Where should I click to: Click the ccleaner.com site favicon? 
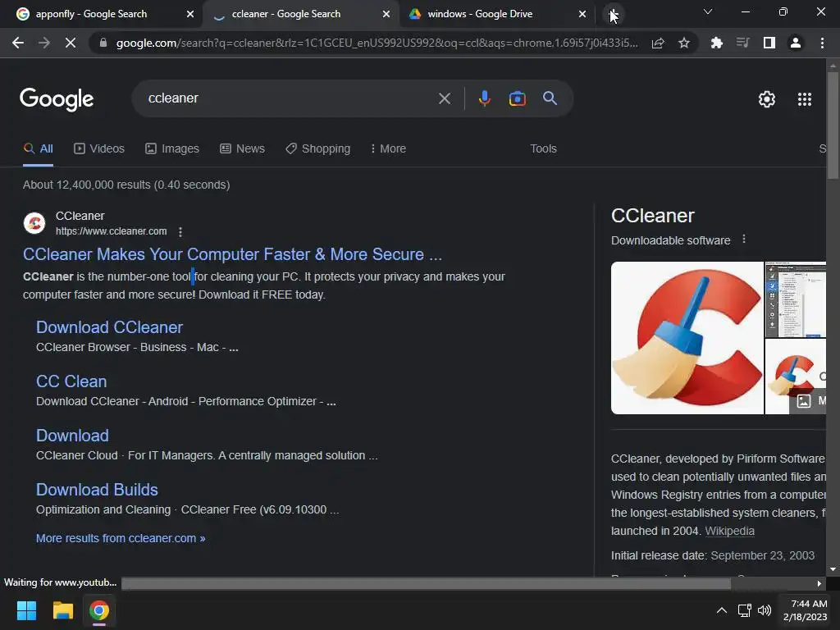point(34,223)
